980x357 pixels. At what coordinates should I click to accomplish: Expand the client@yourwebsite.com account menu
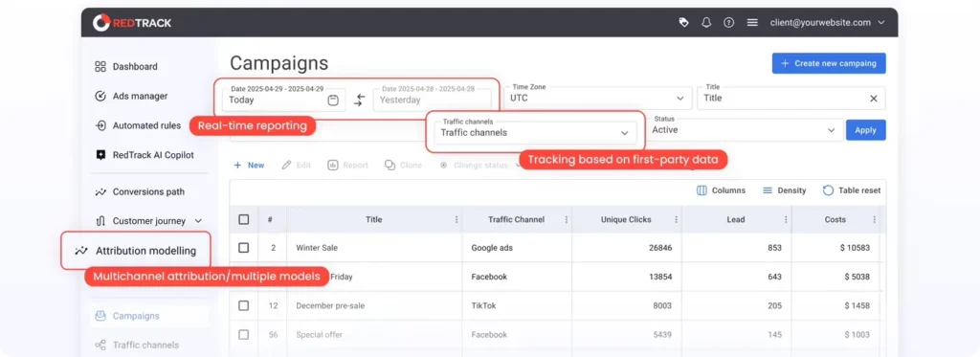[828, 23]
